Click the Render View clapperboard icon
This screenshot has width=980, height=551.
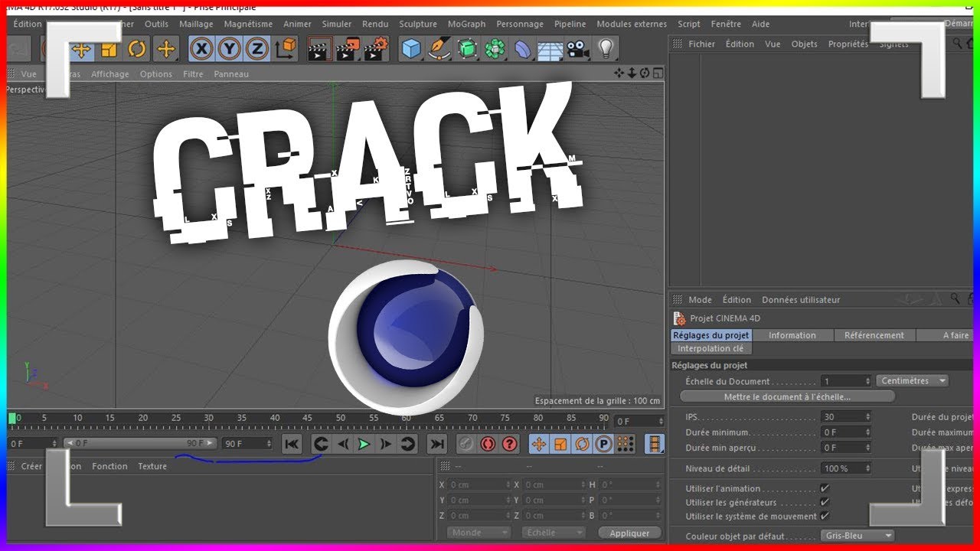[319, 50]
